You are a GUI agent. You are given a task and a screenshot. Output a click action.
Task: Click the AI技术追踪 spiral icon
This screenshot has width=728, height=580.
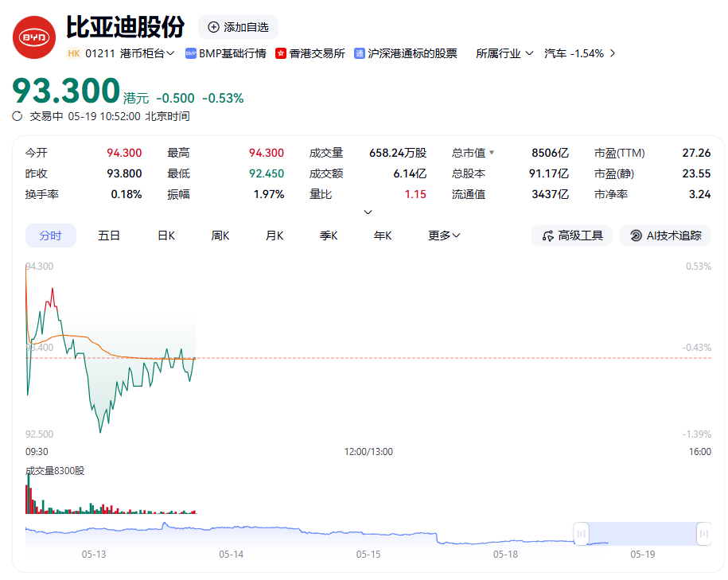636,236
